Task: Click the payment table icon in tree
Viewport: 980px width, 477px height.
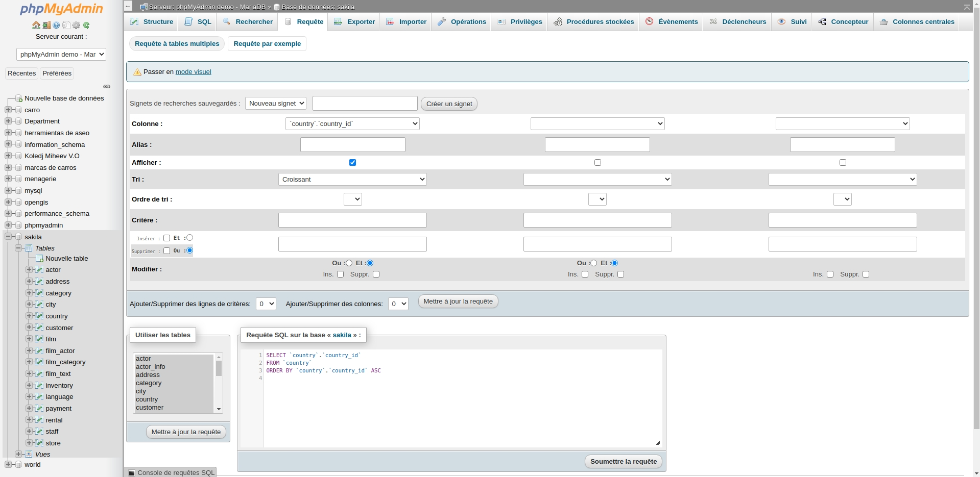Action: pyautogui.click(x=39, y=408)
